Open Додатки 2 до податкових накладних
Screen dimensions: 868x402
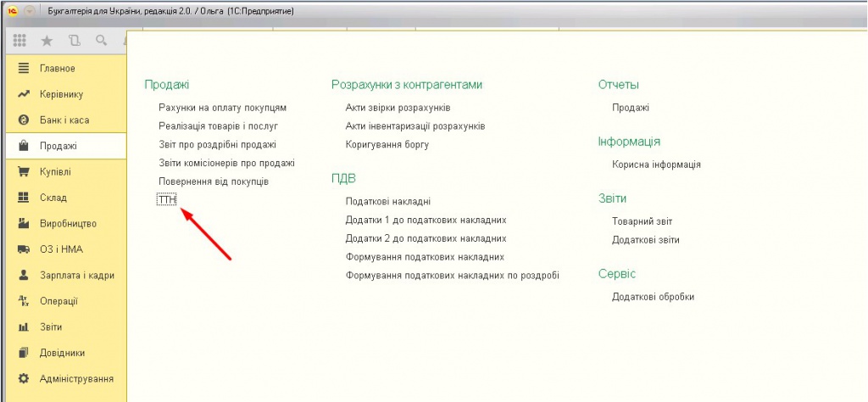coord(426,238)
